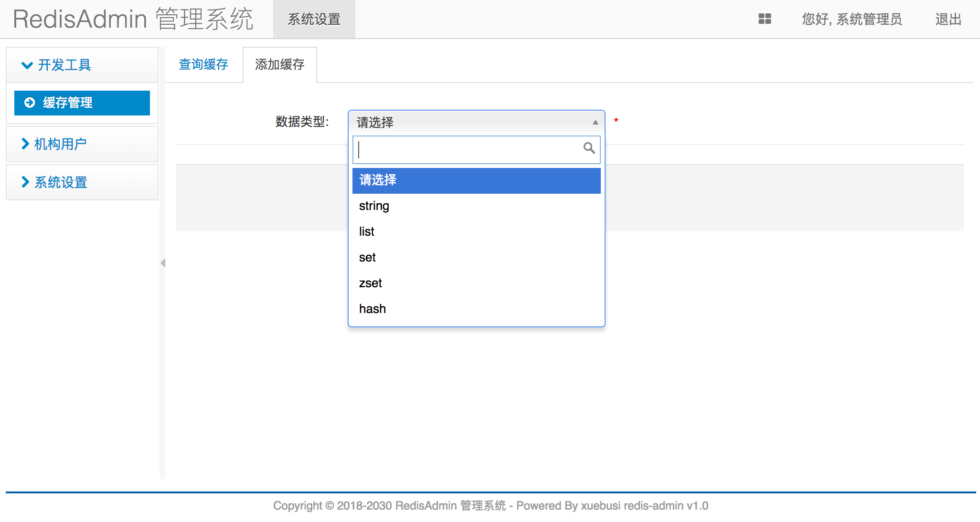
Task: Click the grid icon in top bar
Action: [765, 19]
